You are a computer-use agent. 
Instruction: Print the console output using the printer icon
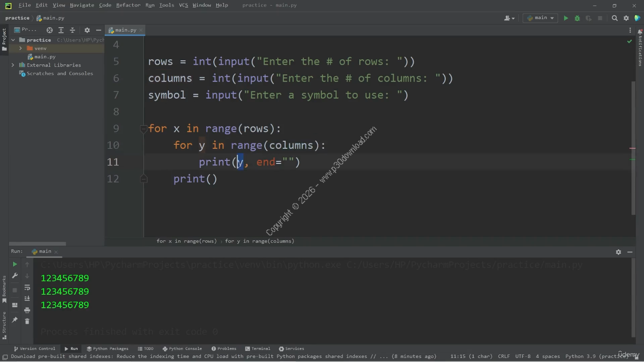click(x=27, y=310)
